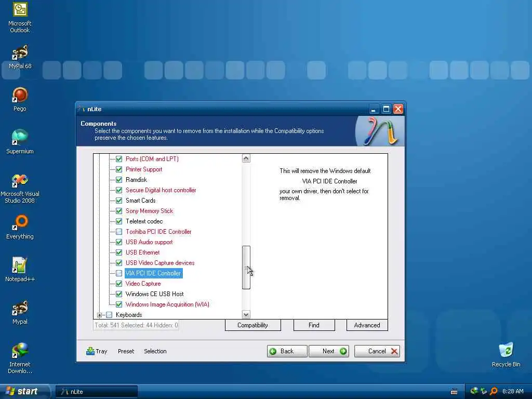This screenshot has width=532, height=399.
Task: Open Advanced options button
Action: (x=367, y=325)
